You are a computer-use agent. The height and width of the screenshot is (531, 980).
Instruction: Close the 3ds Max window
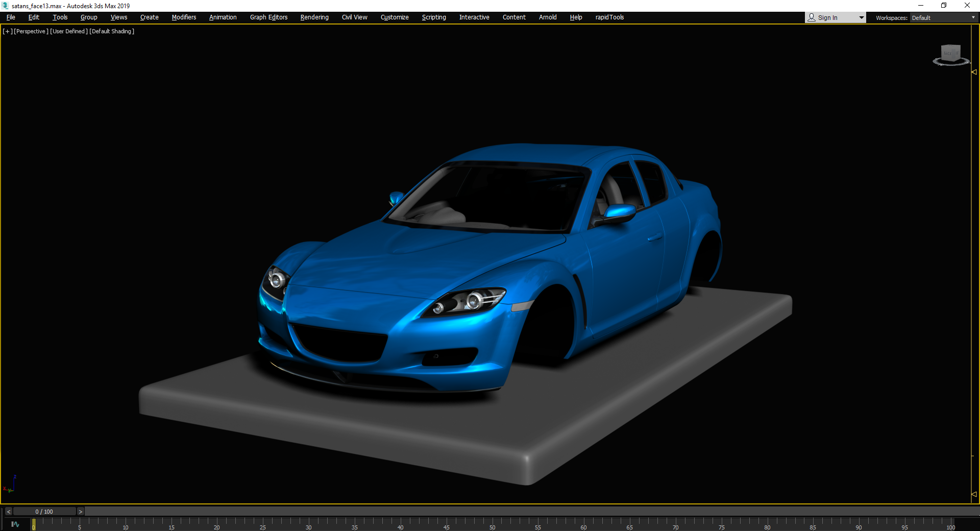point(967,6)
